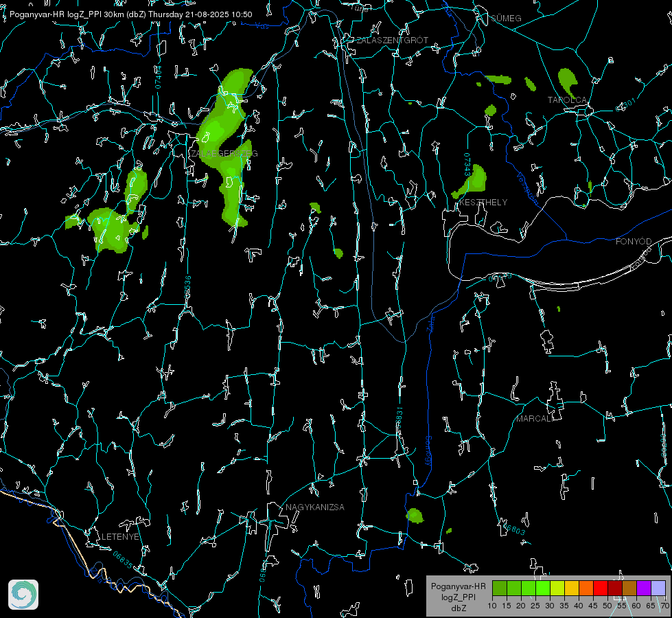Screen dimensions: 672x618
Task: Click the road number 07404 label
Action: (159, 77)
